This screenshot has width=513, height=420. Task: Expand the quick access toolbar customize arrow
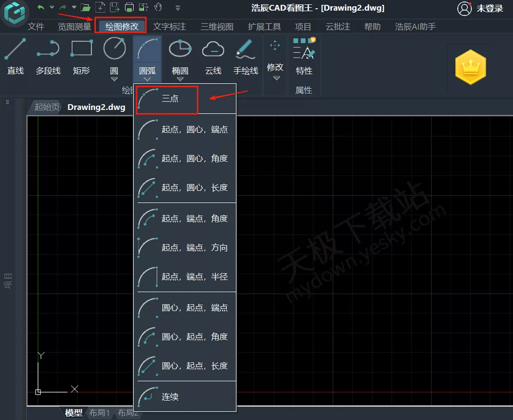(178, 8)
